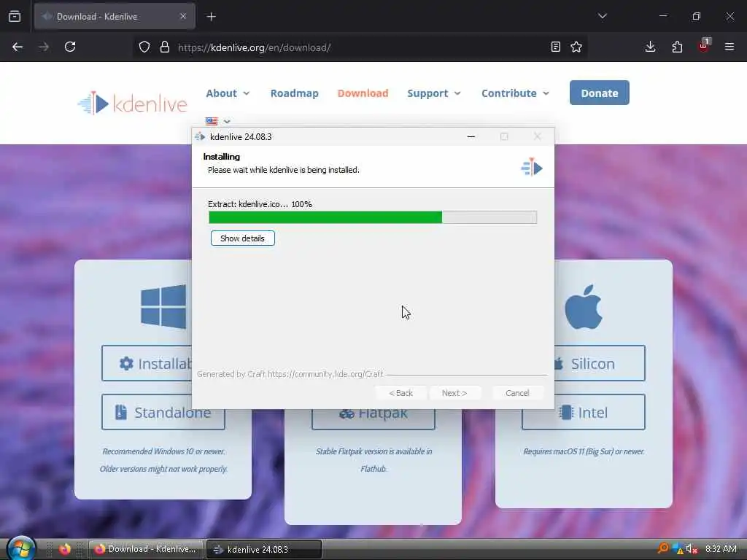The width and height of the screenshot is (747, 560).
Task: Download the macOS Silicon version
Action: point(600,363)
